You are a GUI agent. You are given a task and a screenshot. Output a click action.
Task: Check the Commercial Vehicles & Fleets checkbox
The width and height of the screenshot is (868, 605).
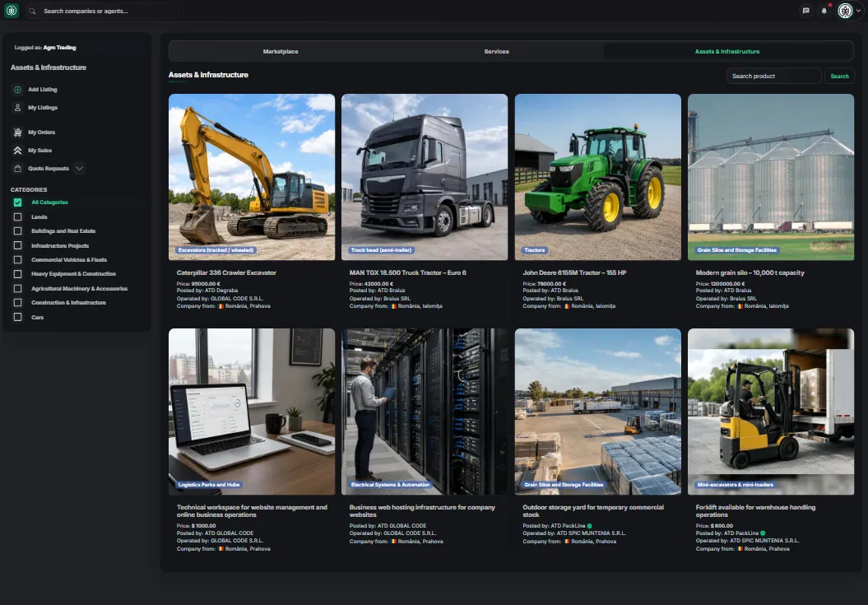click(18, 260)
